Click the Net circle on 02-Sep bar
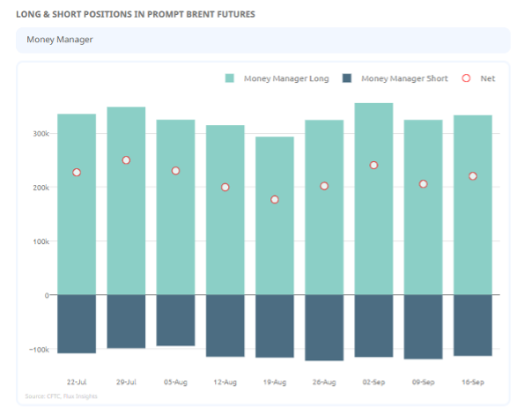The height and width of the screenshot is (414, 532). tap(373, 166)
